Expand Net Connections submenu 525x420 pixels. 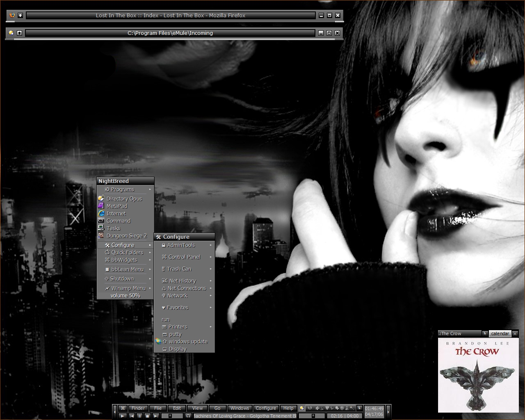tap(184, 288)
